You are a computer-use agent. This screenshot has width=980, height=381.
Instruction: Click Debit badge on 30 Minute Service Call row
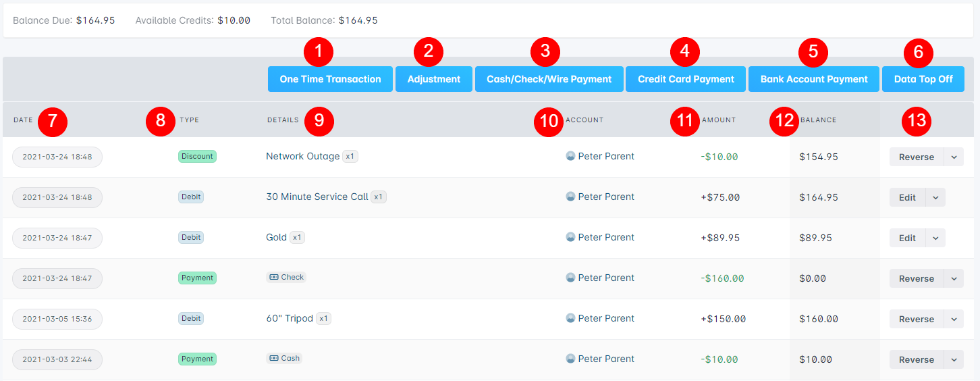pos(191,197)
